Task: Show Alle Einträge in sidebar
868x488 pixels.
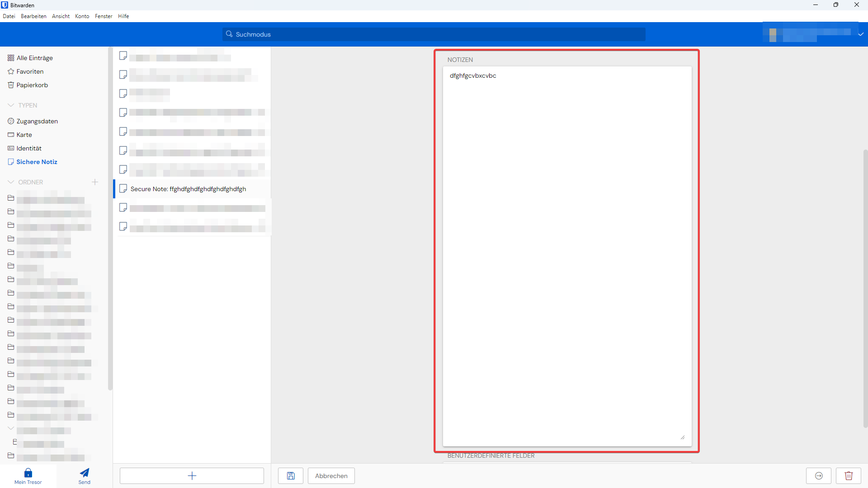Action: point(34,58)
